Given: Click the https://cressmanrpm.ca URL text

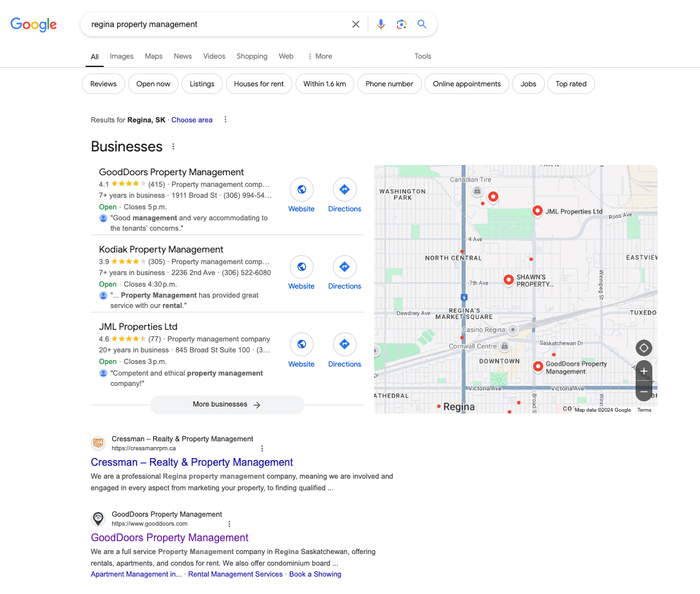Looking at the screenshot, I should [x=144, y=448].
